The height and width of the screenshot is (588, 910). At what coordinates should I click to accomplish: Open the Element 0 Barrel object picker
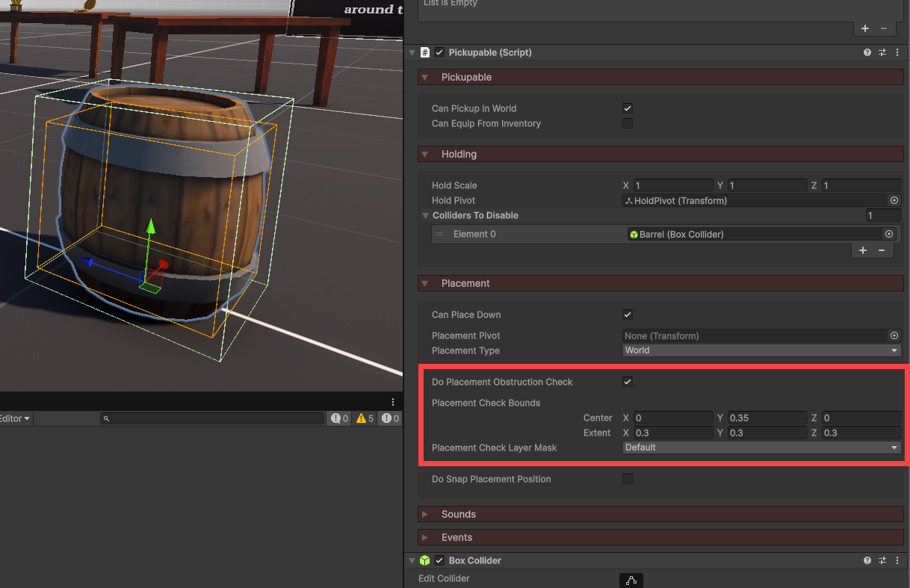click(888, 234)
